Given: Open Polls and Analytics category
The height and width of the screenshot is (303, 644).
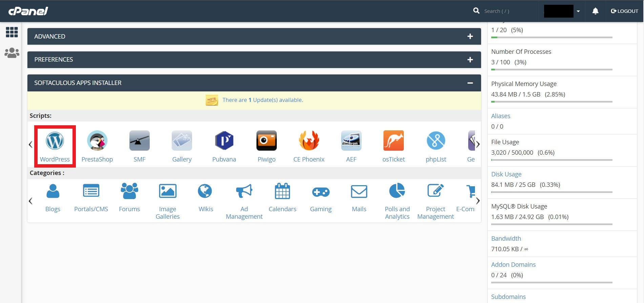Looking at the screenshot, I should [397, 191].
